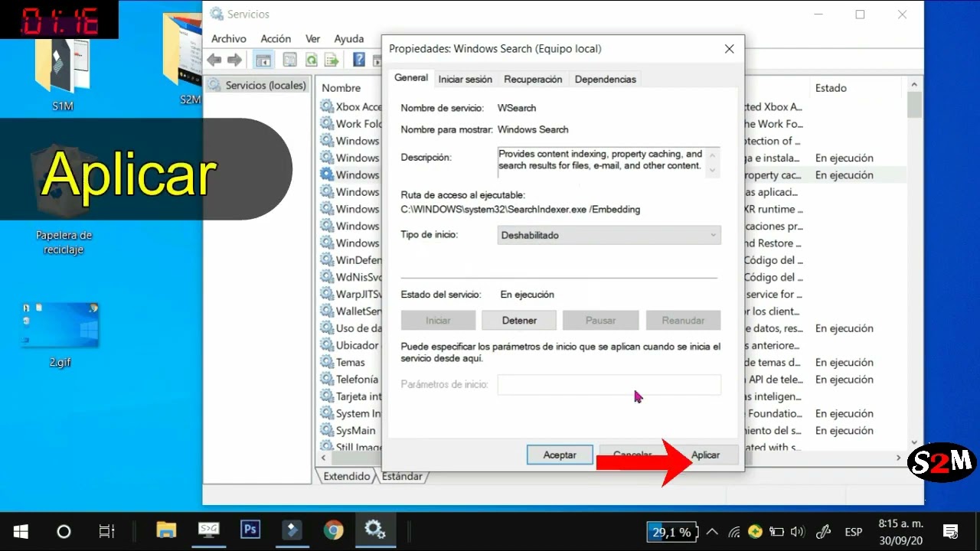This screenshot has height=551, width=980.
Task: Click services list horizontal scroll right arrow
Action: pyautogui.click(x=899, y=458)
